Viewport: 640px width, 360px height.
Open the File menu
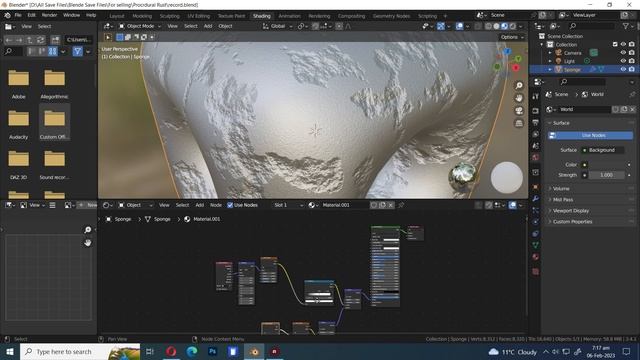18,15
